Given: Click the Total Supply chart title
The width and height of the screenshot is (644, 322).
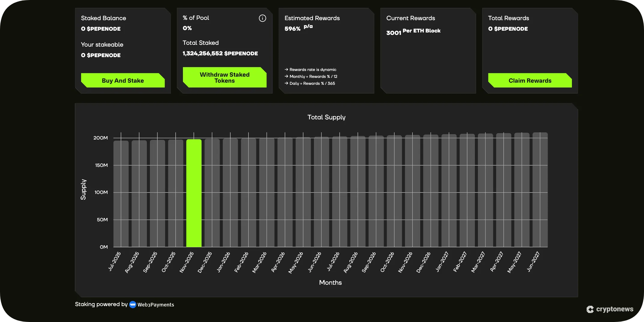Looking at the screenshot, I should (326, 117).
